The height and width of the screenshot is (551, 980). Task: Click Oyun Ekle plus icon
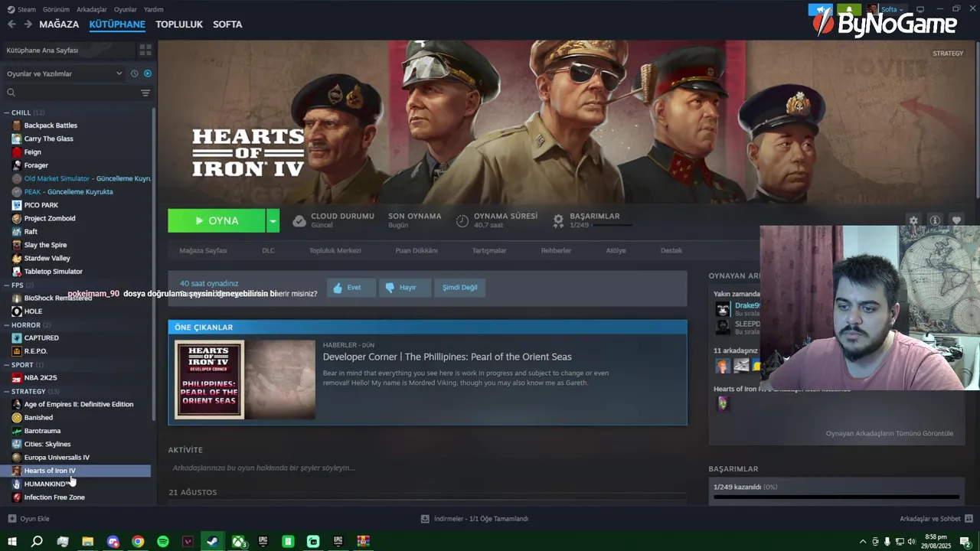click(x=11, y=519)
